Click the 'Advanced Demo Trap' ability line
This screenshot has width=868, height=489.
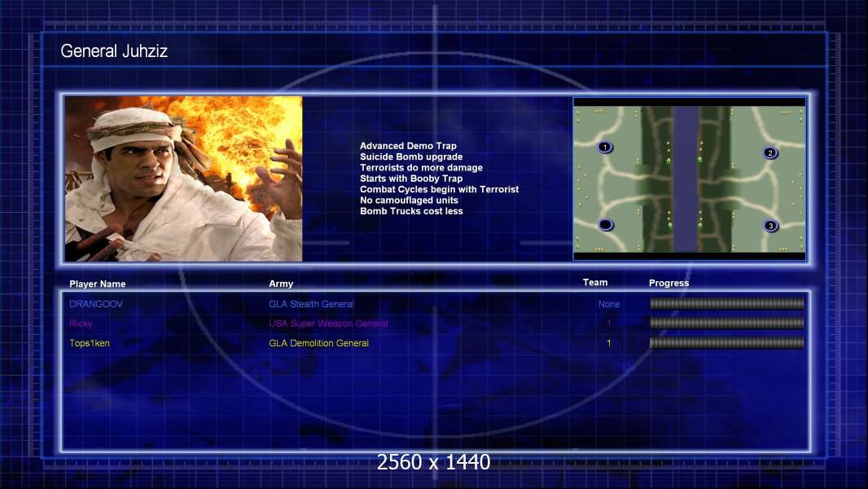coord(408,146)
